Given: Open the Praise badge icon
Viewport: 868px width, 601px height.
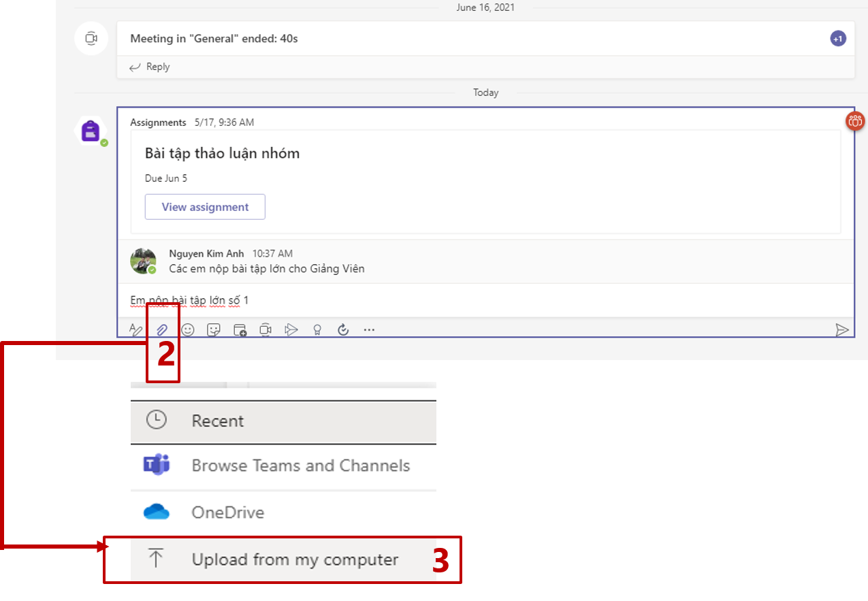Looking at the screenshot, I should tap(317, 330).
